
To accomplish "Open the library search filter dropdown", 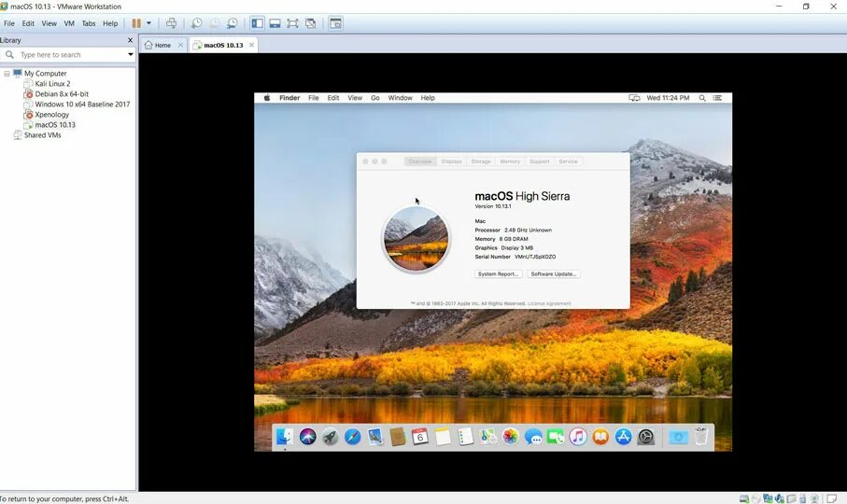I will 130,54.
